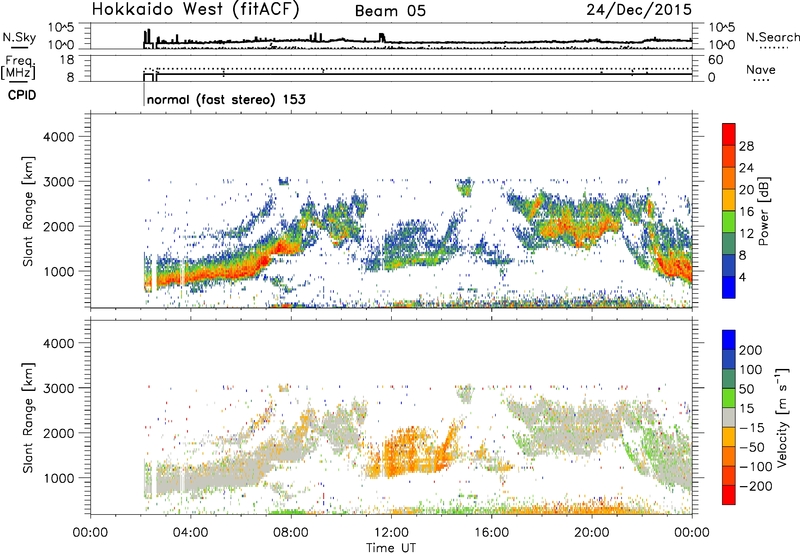The width and height of the screenshot is (800, 554).
Task: Click the 'Beam 05' label
Action: click(x=390, y=11)
